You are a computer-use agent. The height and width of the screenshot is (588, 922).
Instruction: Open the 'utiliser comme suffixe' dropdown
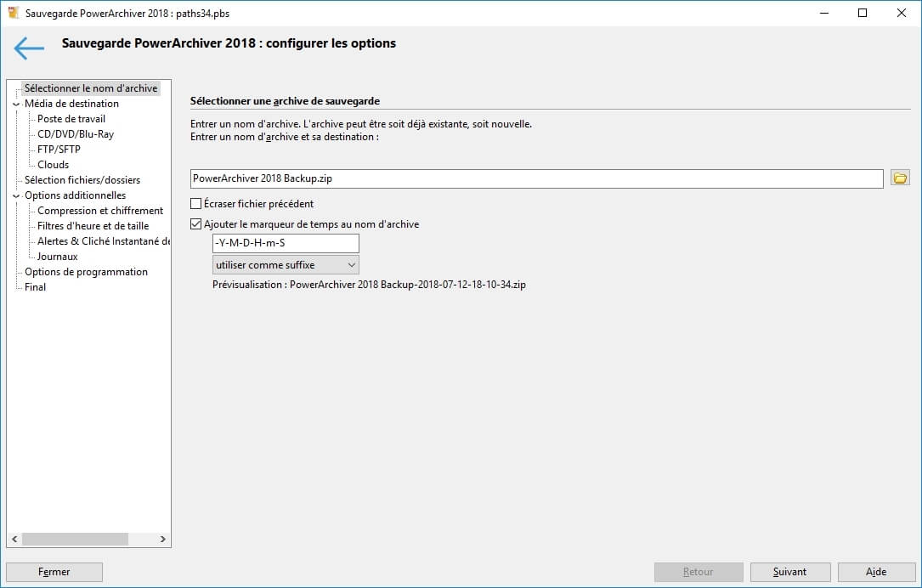(286, 265)
